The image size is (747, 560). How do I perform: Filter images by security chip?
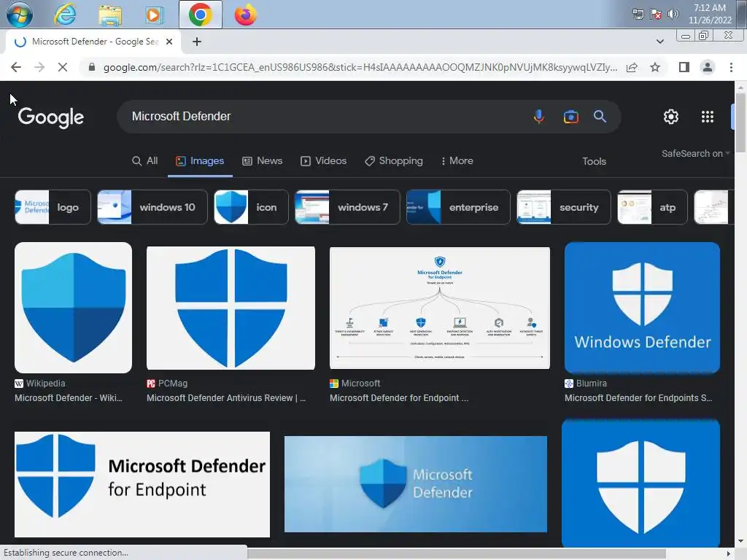564,207
